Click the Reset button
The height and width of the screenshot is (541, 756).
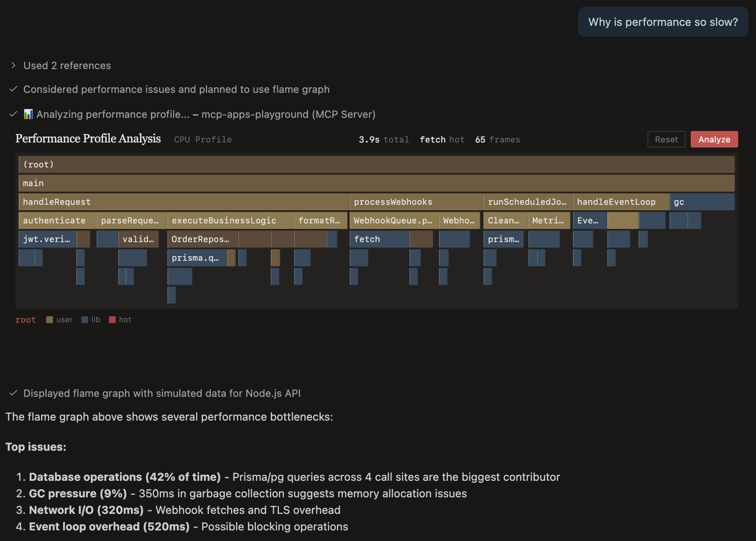666,139
